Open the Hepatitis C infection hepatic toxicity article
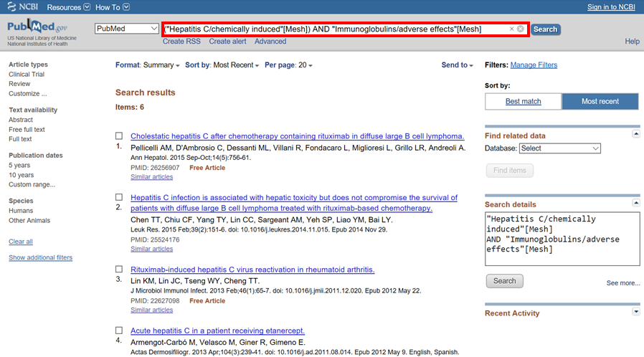 tap(294, 203)
